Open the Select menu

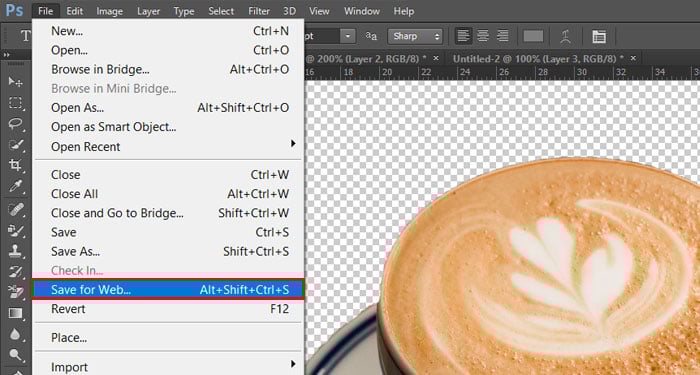point(221,11)
